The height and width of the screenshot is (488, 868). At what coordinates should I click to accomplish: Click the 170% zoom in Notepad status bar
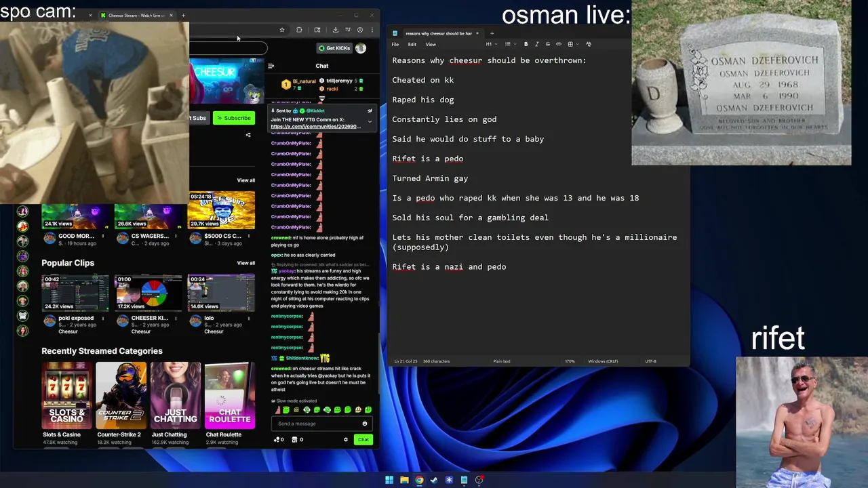coord(570,361)
